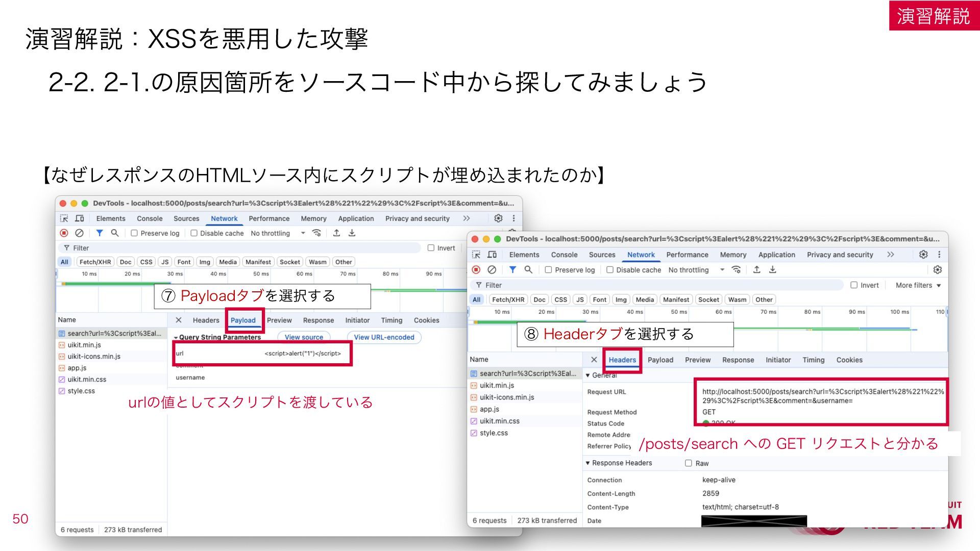
Task: Open kebab menu in right DevTools window
Action: point(939,255)
